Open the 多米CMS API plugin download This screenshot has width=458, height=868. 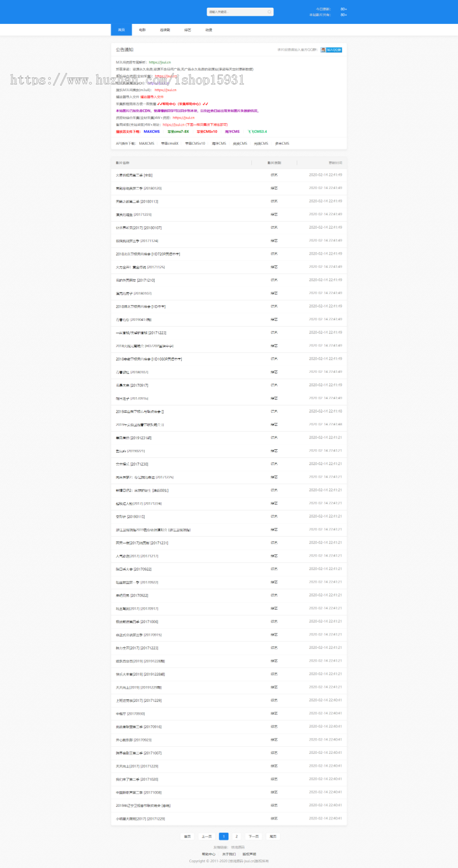[x=282, y=144]
